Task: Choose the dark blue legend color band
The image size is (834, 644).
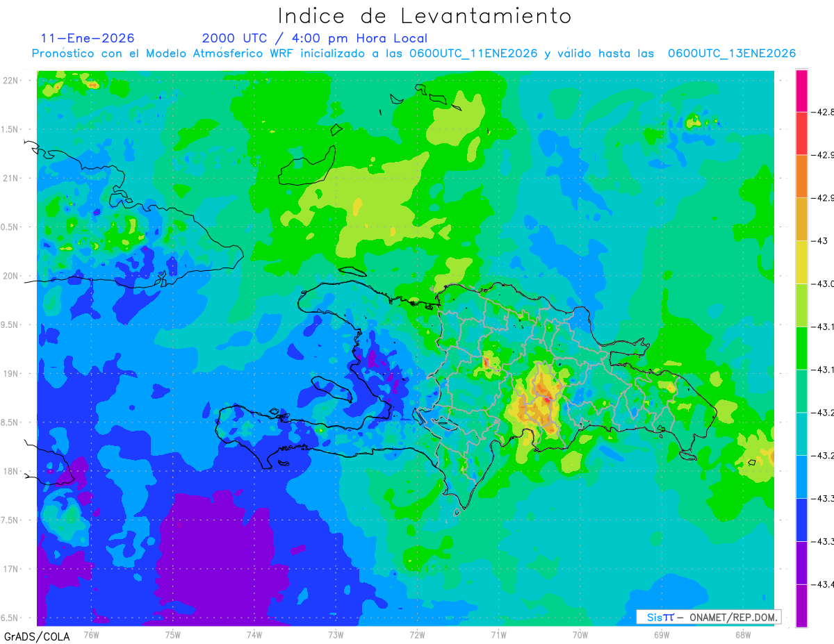Action: 801,520
